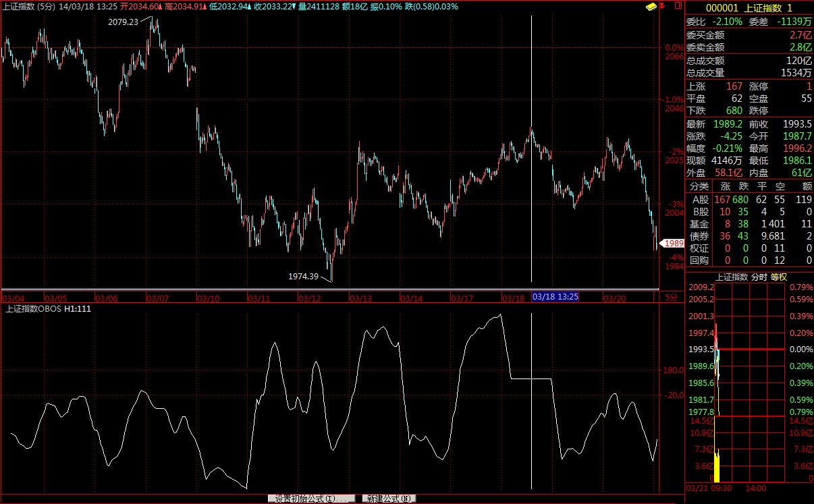This screenshot has height=504, width=814.
Task: Click the 上证指数 (5分) chart title label
Action: tap(29, 7)
